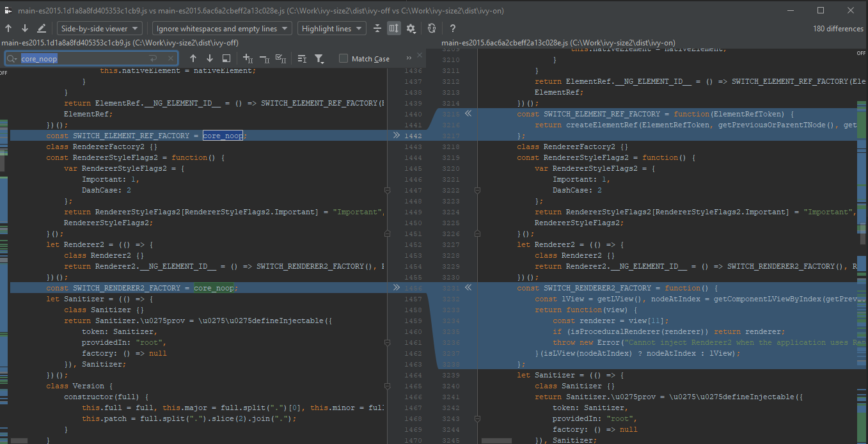Collapse fold marker at right line 3243
868x444 pixels.
tap(478, 418)
